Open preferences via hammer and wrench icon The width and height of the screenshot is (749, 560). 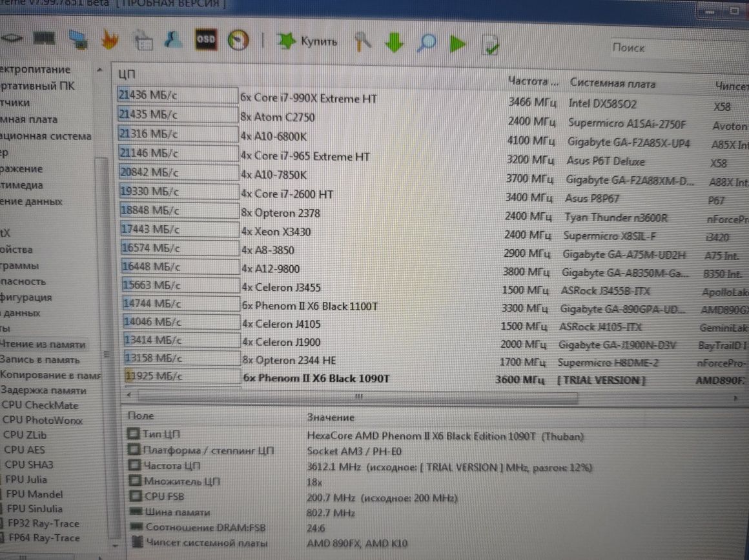pos(363,41)
